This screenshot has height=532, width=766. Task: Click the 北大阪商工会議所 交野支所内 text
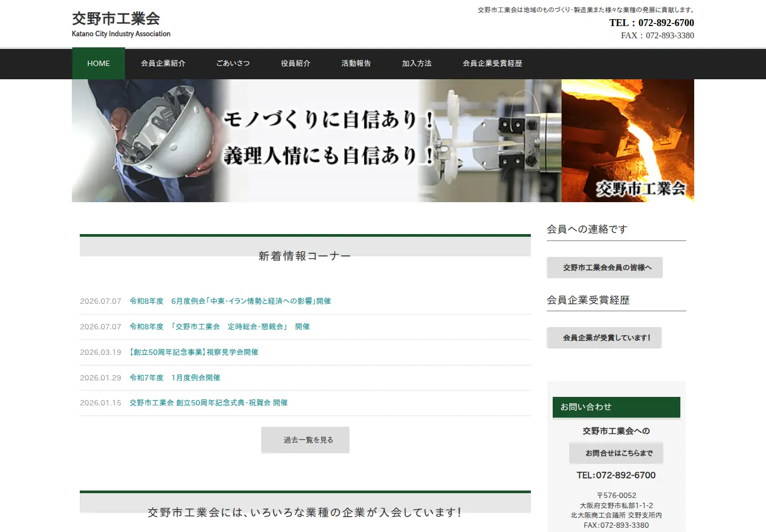tap(617, 515)
